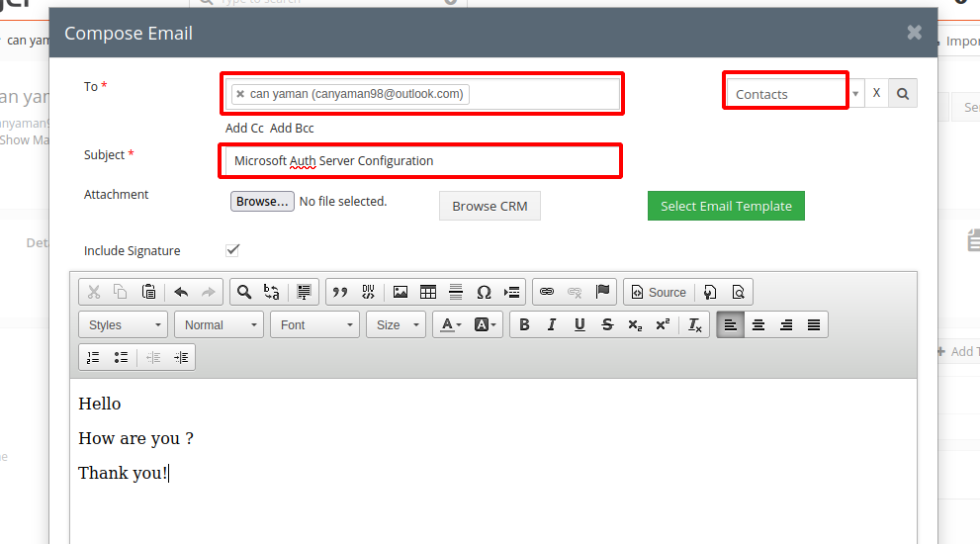Toggle Italic text formatting

point(552,324)
